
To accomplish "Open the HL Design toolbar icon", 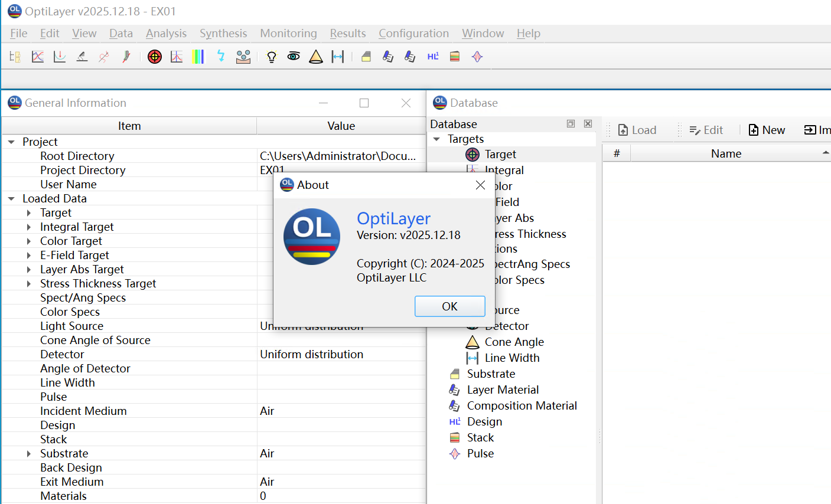I will [433, 57].
